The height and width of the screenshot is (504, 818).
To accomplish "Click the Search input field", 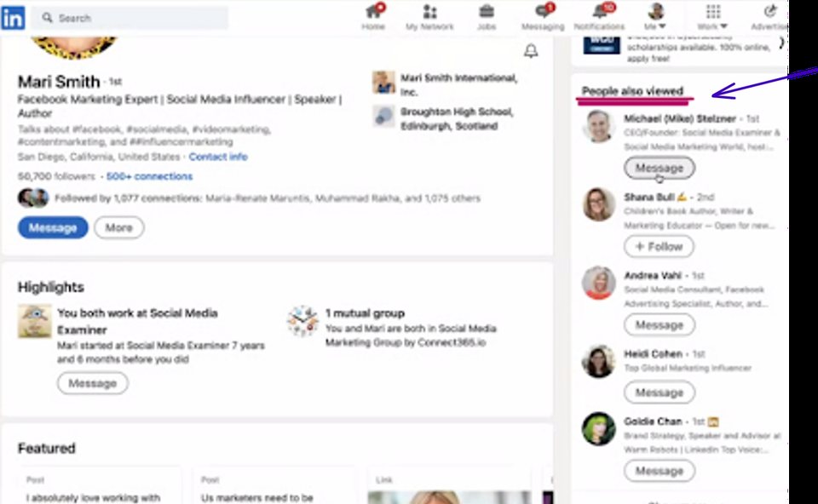I will point(130,18).
